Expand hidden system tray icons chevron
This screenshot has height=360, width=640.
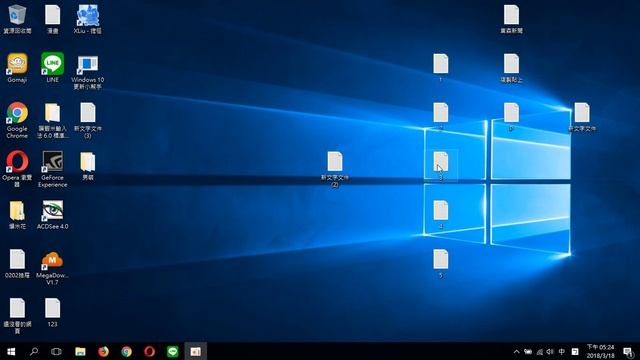(x=516, y=351)
